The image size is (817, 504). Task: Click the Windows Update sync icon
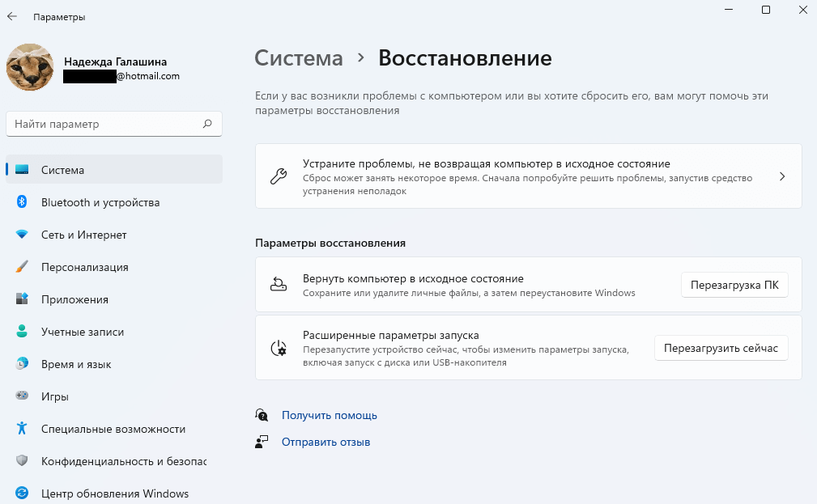pyautogui.click(x=23, y=493)
